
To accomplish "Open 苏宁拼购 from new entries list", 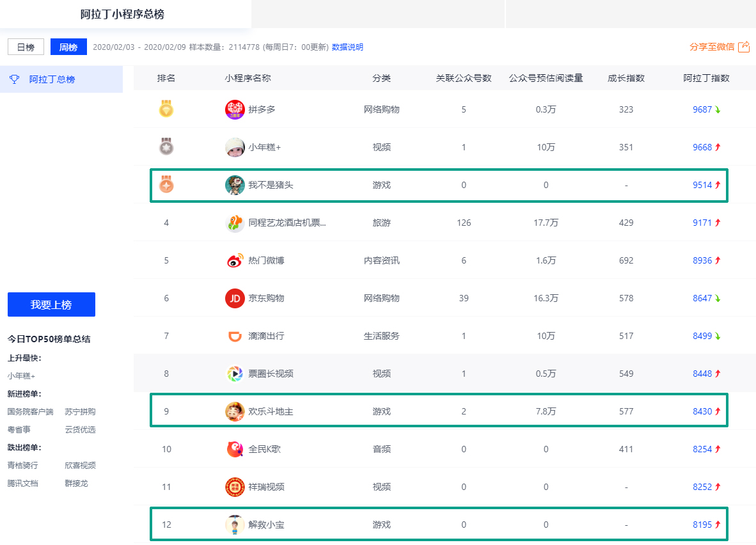I will (80, 411).
